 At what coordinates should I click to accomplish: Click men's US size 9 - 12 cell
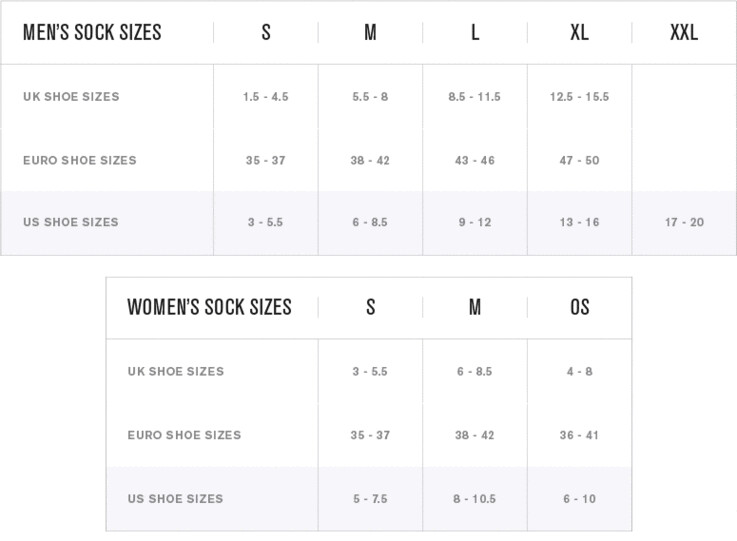point(475,222)
